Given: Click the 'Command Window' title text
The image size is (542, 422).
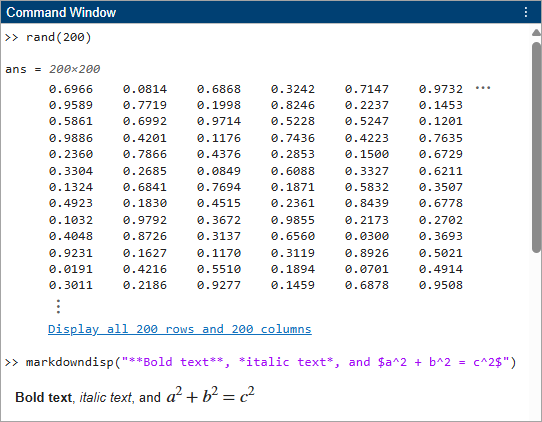Looking at the screenshot, I should click(61, 12).
